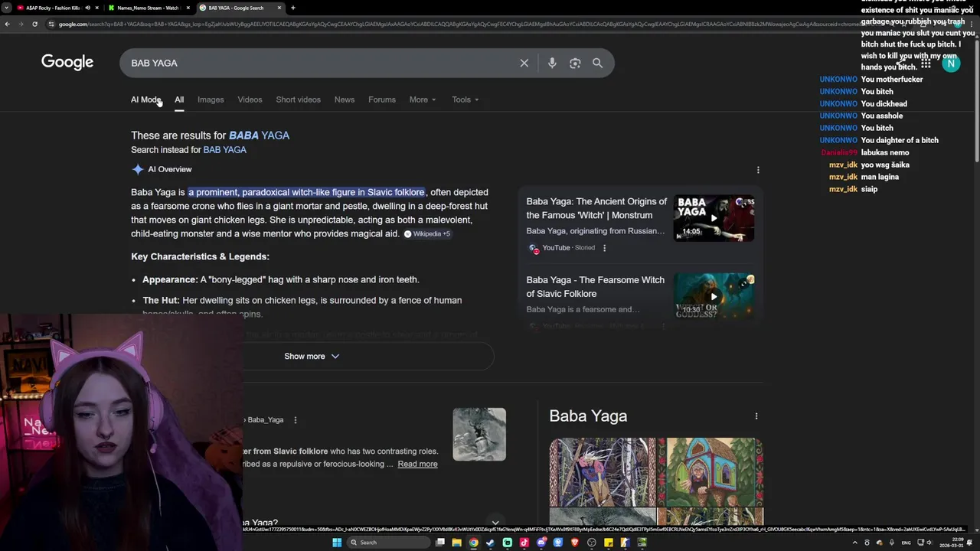Open File Explorer from the taskbar
980x551 pixels.
click(456, 543)
